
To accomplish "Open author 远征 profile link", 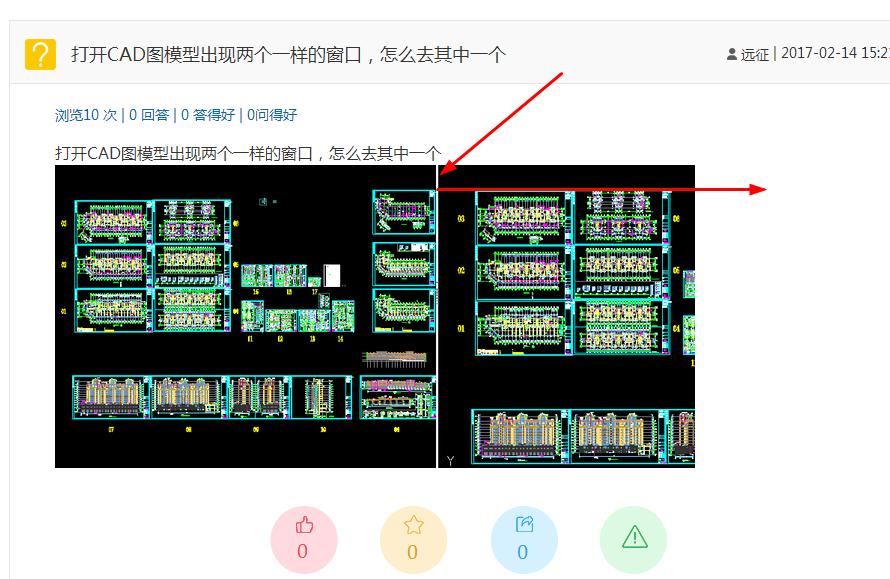I will (754, 54).
